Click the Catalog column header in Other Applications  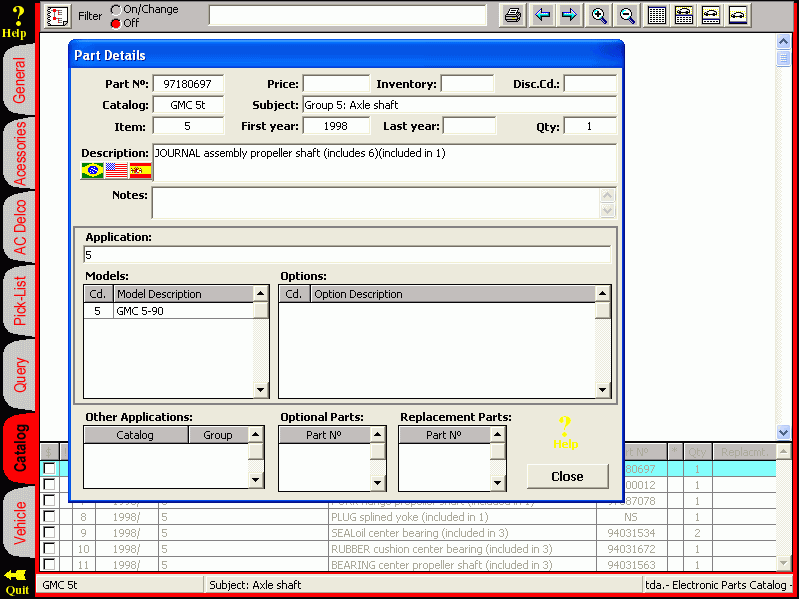point(136,435)
